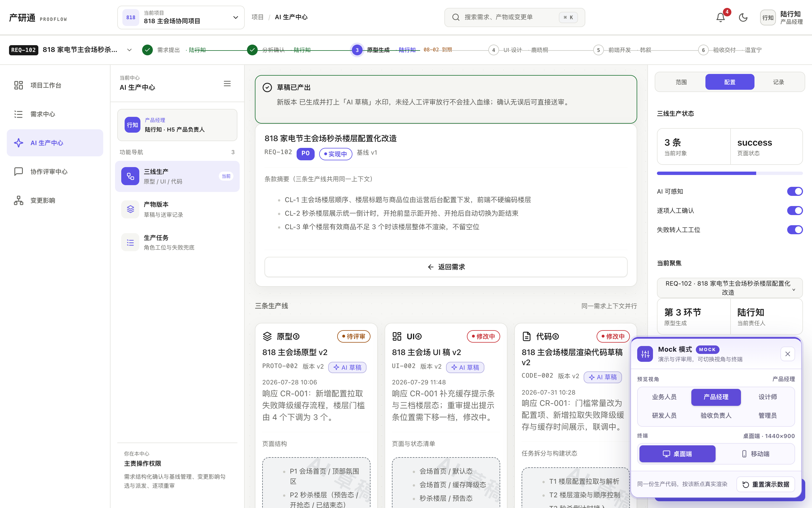Open 三线生产 navigation item
The image size is (812, 508).
(x=177, y=176)
